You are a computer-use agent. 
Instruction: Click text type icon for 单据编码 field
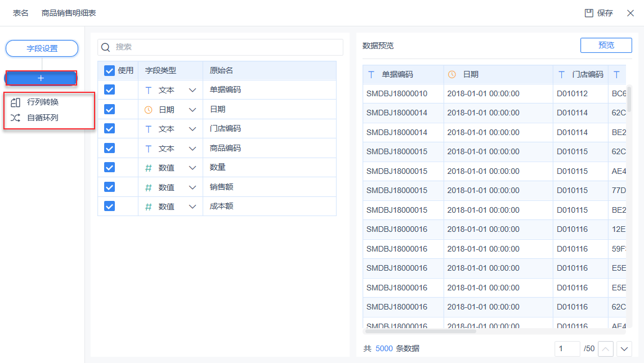[x=148, y=91]
